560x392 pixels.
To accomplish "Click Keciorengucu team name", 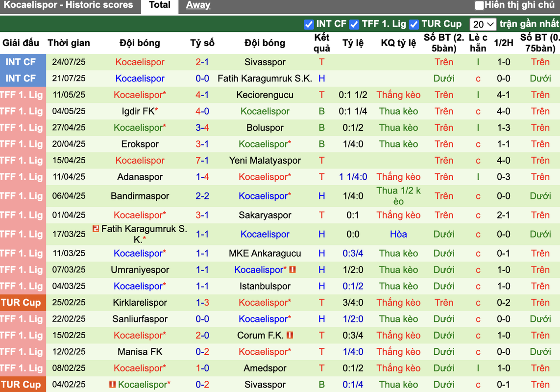I will tap(265, 95).
